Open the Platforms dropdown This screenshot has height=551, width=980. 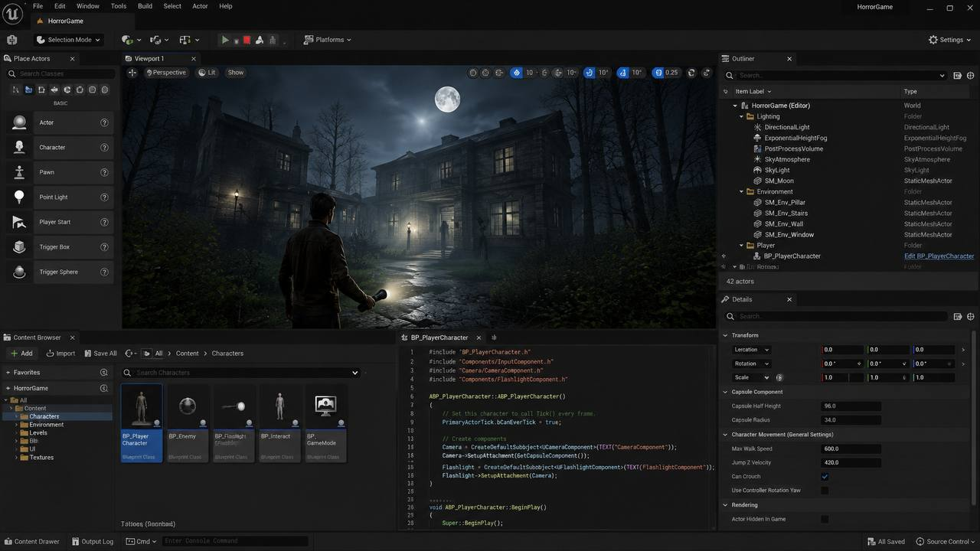click(x=327, y=40)
